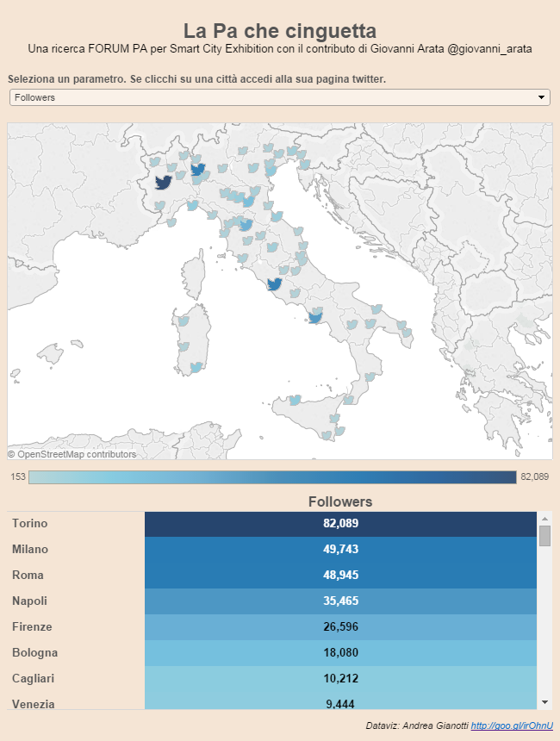Click the followers color gradient legend bar

click(271, 477)
